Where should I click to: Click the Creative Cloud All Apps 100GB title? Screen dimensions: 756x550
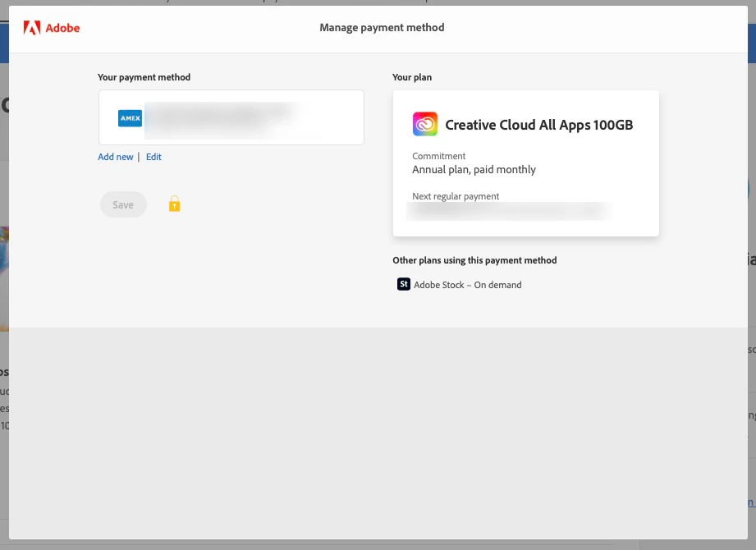click(539, 125)
